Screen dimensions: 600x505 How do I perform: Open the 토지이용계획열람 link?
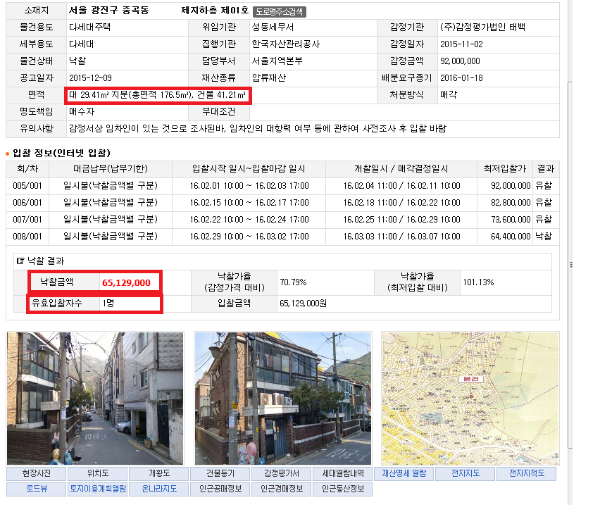click(x=98, y=489)
